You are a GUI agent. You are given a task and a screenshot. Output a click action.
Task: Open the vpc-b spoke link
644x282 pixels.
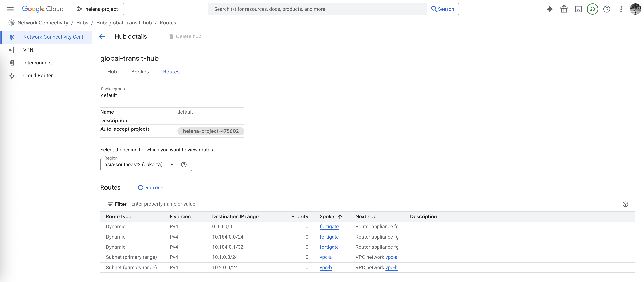[326, 267]
